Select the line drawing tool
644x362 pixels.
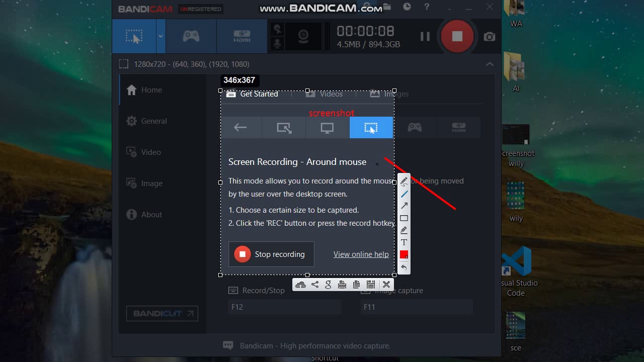coord(404,194)
